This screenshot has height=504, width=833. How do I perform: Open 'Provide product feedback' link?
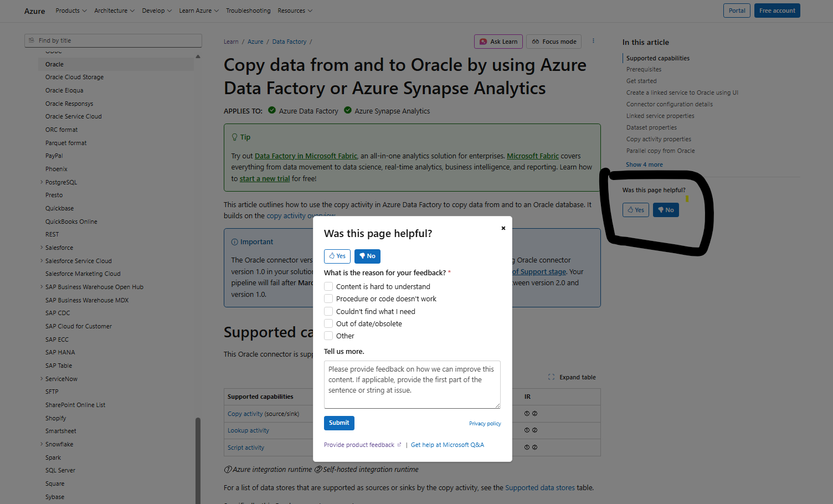pos(362,445)
